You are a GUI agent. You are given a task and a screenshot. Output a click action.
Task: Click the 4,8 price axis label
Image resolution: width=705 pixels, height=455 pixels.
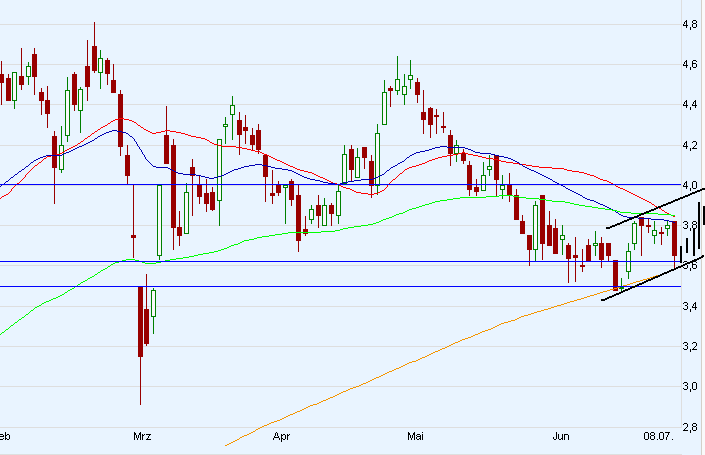(690, 24)
